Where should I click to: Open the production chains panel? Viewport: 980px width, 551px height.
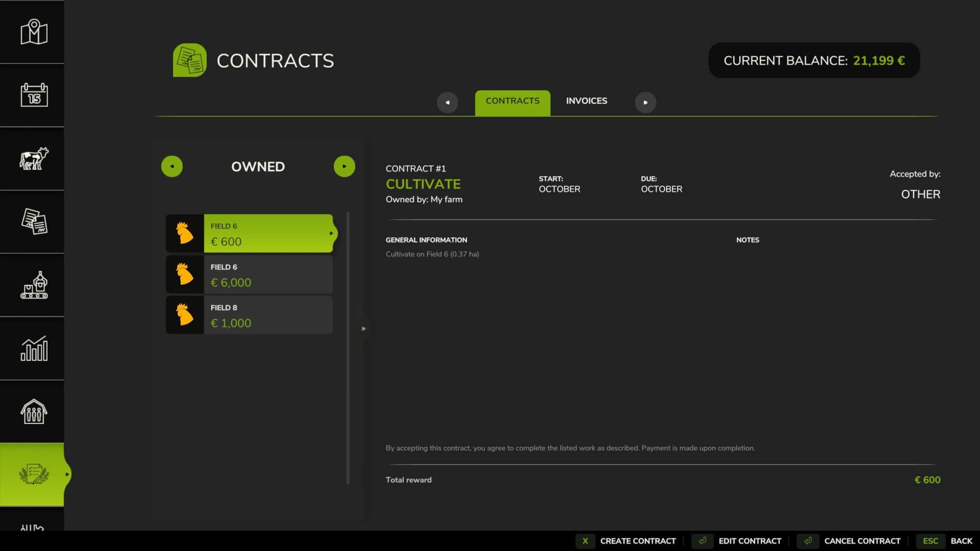32,285
